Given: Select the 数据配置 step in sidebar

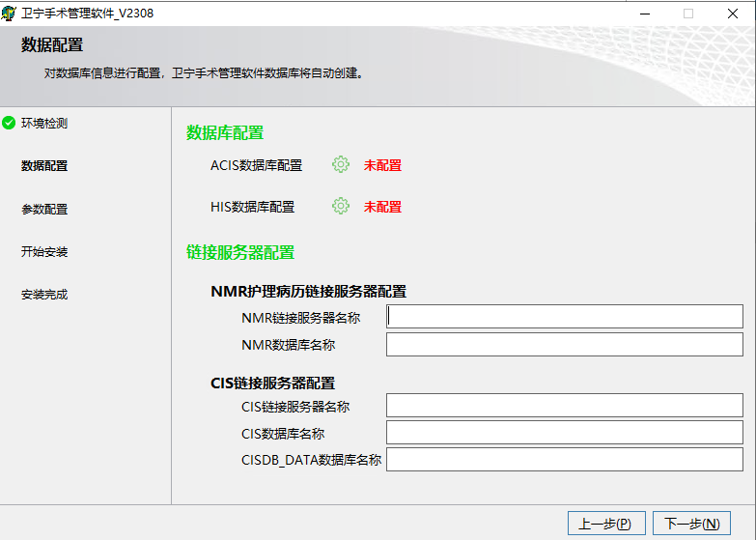Looking at the screenshot, I should (44, 165).
